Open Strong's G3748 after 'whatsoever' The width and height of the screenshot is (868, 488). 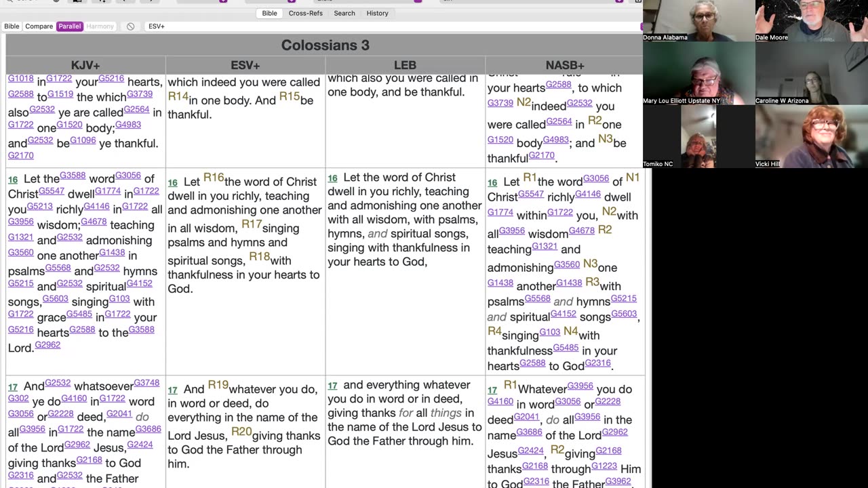[x=146, y=383]
